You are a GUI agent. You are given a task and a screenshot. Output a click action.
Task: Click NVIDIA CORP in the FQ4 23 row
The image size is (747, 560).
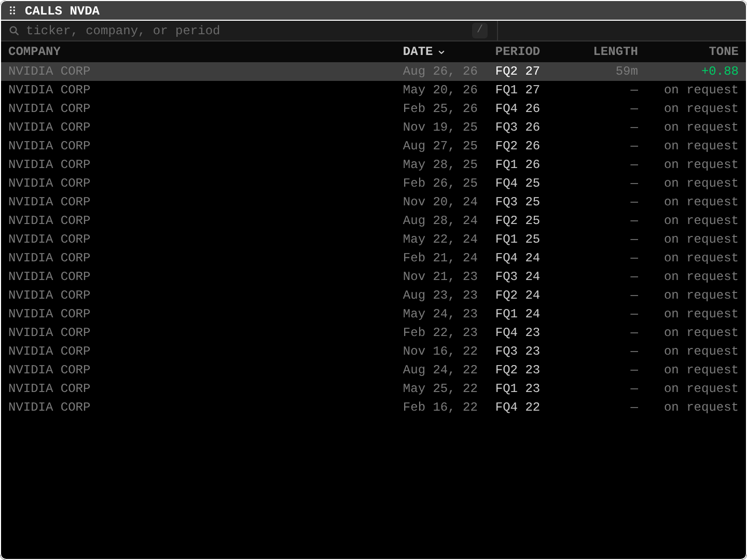[49, 332]
